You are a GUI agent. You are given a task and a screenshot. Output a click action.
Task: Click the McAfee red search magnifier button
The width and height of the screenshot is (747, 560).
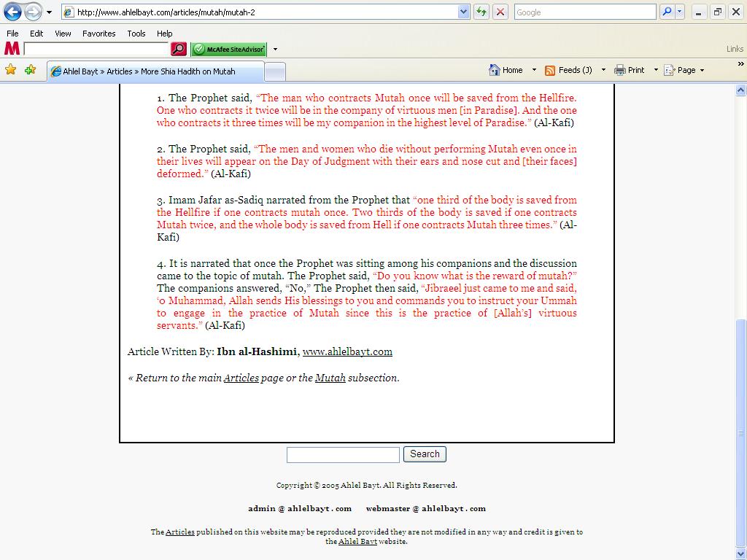pyautogui.click(x=179, y=49)
